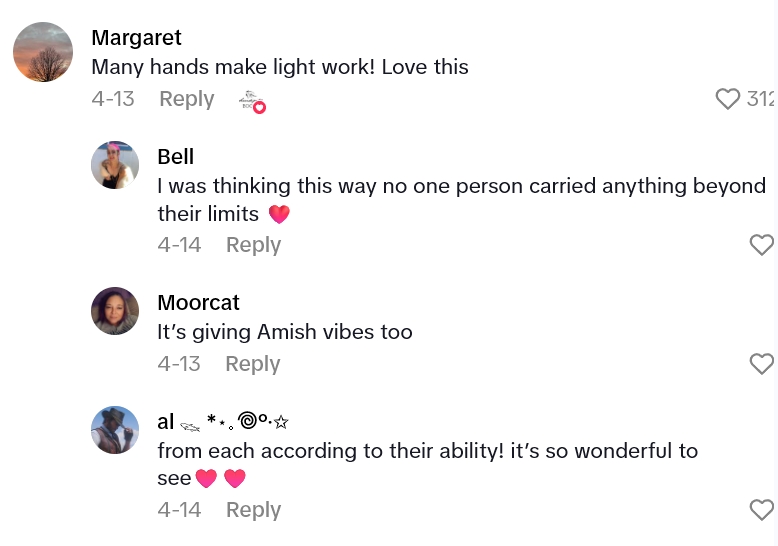Open Moorcat's avatar thumbnail
Image resolution: width=778 pixels, height=546 pixels.
point(115,311)
